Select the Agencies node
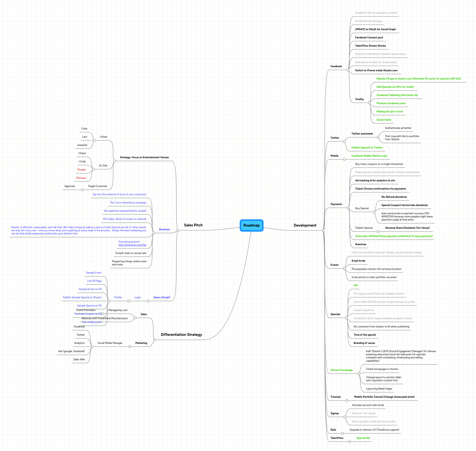The width and height of the screenshot is (476, 451). pyautogui.click(x=70, y=186)
